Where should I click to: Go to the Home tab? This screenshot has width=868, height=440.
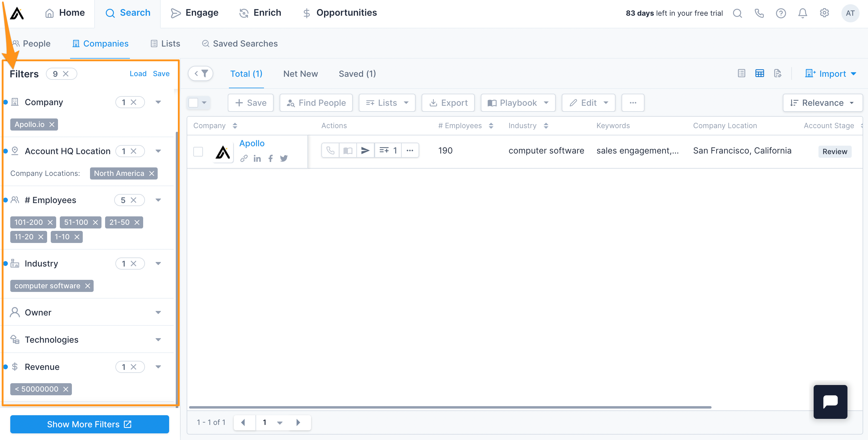coord(65,13)
